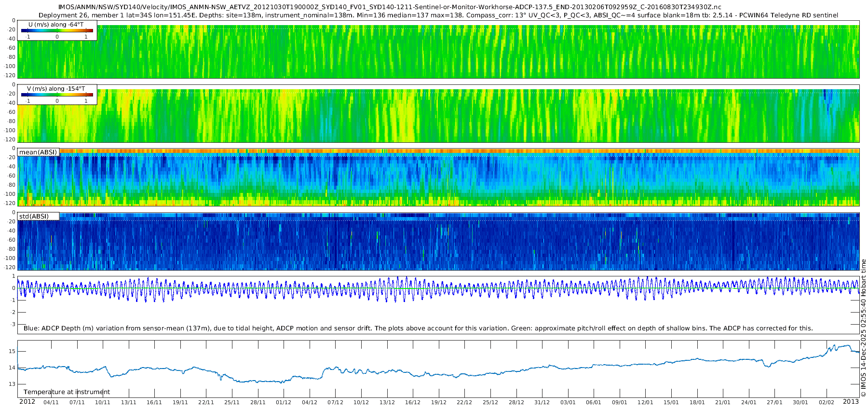The image size is (868, 410).
Task: Click the -3 tick on depth variation axis
Action: tap(13, 324)
